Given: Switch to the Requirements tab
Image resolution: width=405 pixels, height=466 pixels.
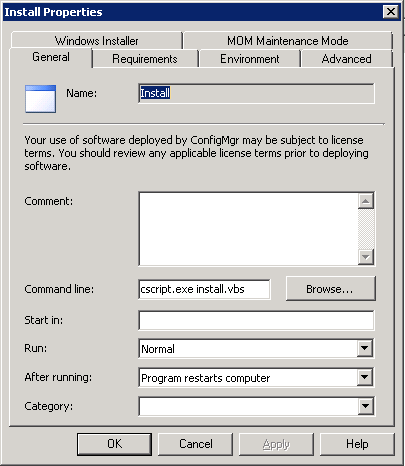Looking at the screenshot, I should (145, 59).
